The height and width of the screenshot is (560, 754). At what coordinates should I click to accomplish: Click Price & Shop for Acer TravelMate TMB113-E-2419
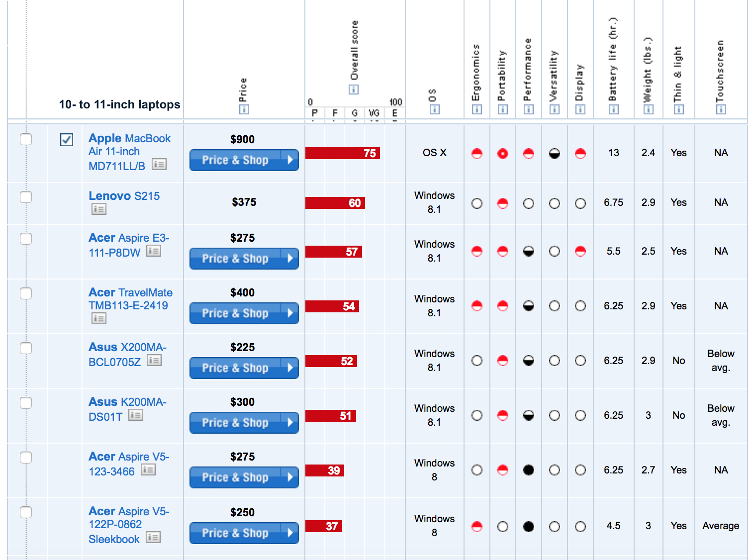click(x=244, y=313)
